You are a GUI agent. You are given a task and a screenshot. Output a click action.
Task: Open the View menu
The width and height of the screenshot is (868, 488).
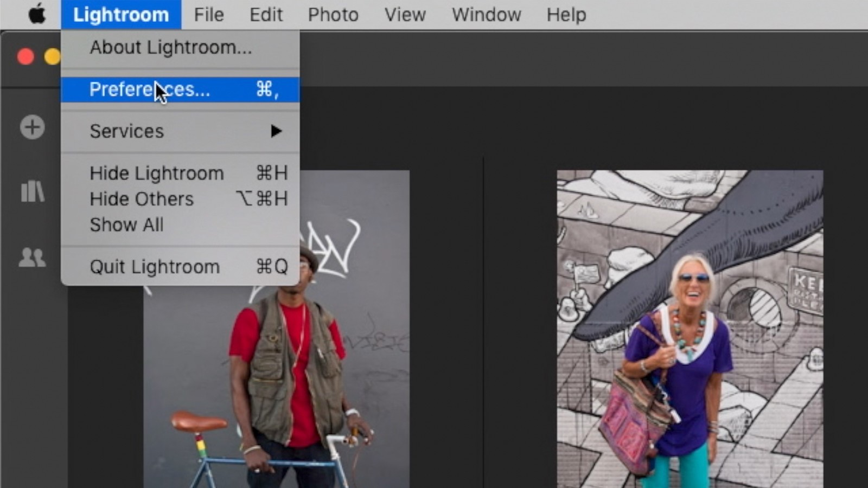click(x=405, y=15)
